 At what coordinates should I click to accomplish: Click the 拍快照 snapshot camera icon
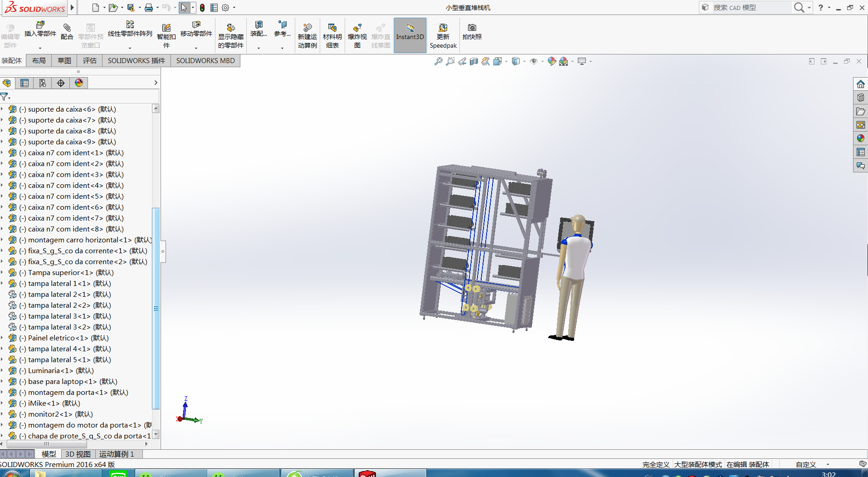click(472, 31)
